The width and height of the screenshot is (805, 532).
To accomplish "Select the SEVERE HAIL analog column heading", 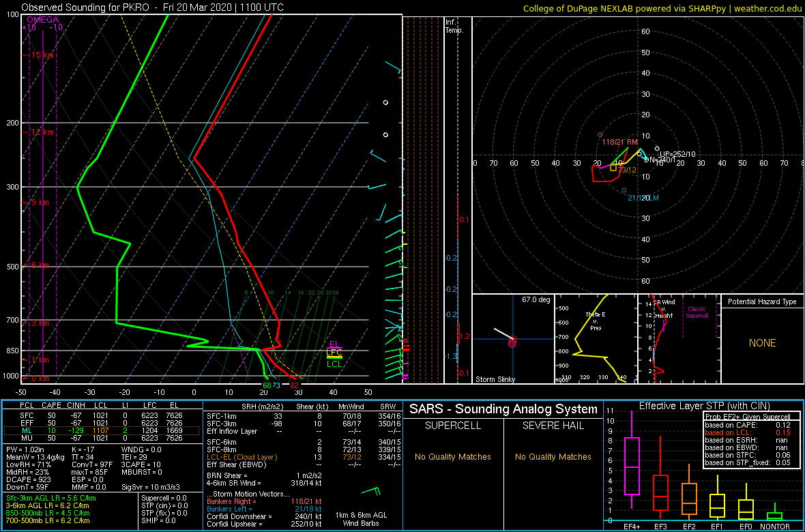I will (x=553, y=426).
